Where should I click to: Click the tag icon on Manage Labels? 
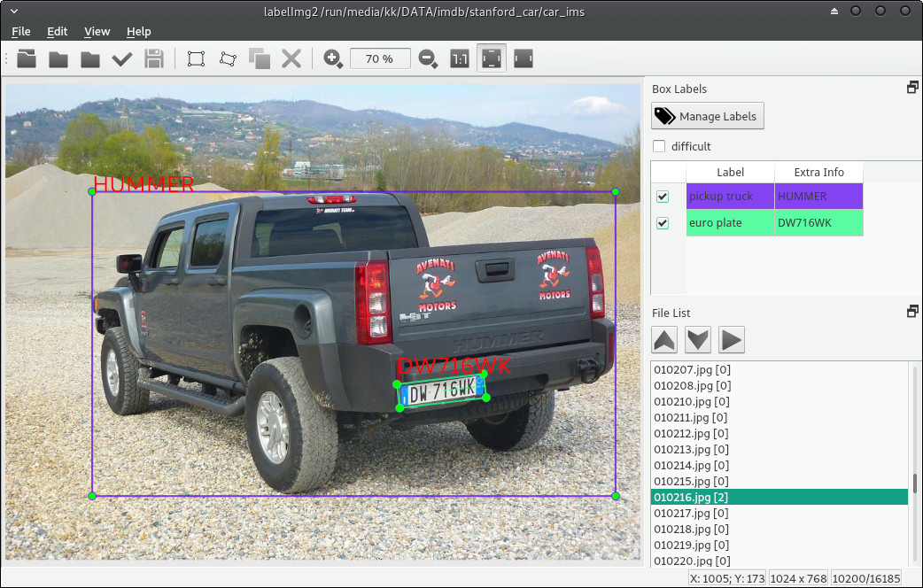point(664,116)
